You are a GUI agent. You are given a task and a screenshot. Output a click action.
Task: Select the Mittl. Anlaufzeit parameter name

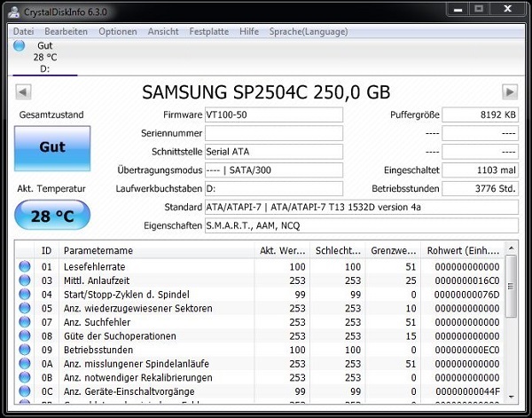click(97, 280)
